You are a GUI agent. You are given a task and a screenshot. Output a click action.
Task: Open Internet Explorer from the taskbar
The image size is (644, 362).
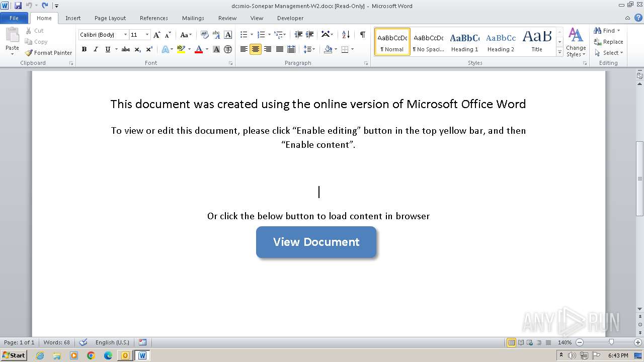[x=40, y=355]
